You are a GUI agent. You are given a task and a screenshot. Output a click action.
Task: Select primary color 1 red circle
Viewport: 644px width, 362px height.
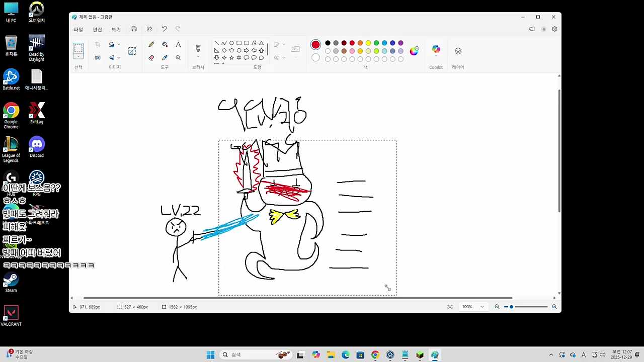click(x=315, y=45)
